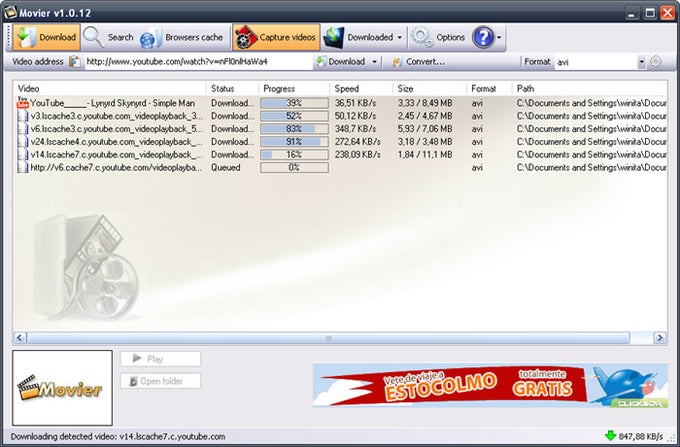Click the 847,88 KB/s total speed text
Screen dimensions: 680x447
(641, 436)
